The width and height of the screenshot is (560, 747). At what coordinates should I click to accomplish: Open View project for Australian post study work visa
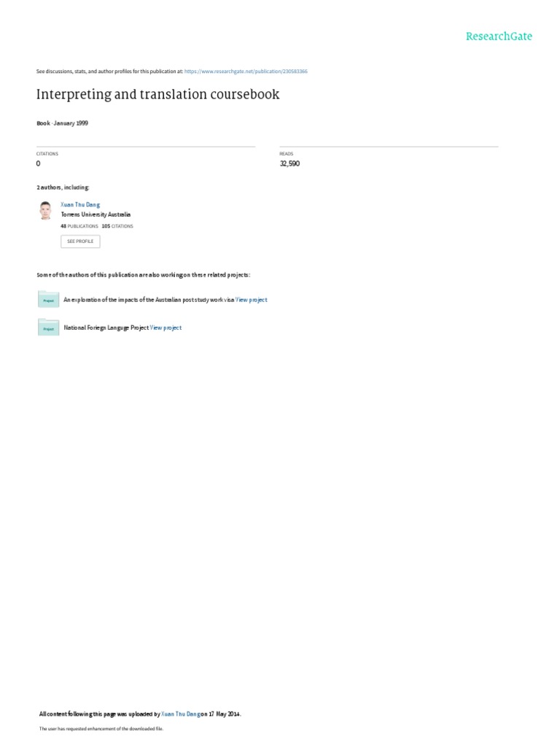pos(252,300)
